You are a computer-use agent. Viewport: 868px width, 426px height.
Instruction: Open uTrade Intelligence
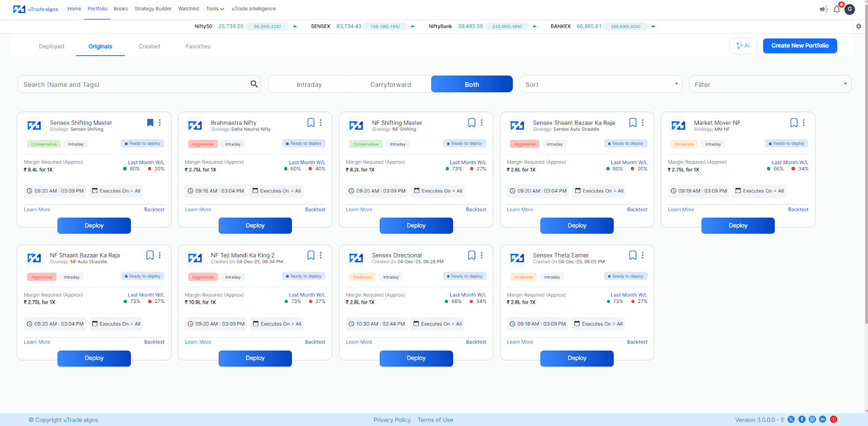pos(254,9)
